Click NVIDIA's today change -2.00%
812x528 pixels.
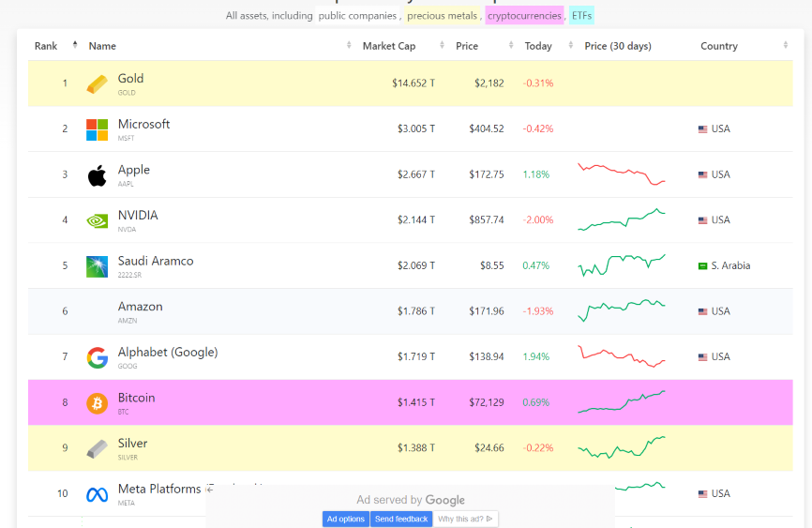coord(538,220)
